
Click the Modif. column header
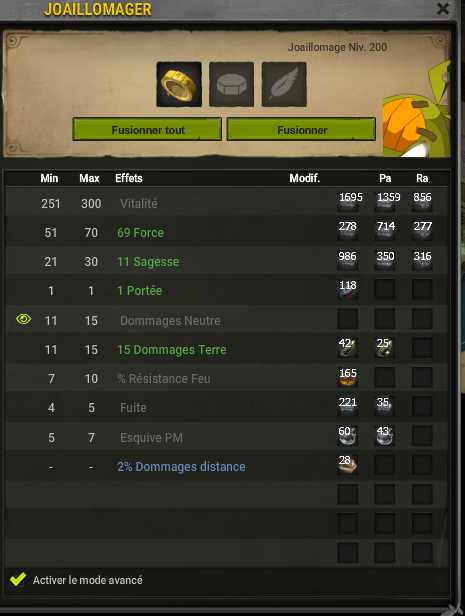[x=305, y=178]
